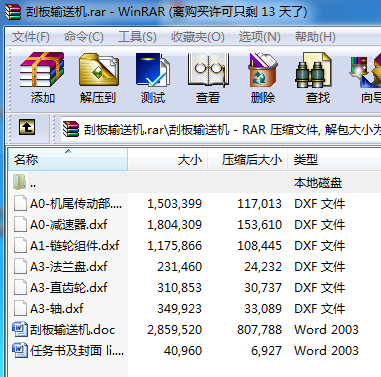Click packed size 153,610
Image resolution: width=381 pixels, height=377 pixels.
[259, 224]
